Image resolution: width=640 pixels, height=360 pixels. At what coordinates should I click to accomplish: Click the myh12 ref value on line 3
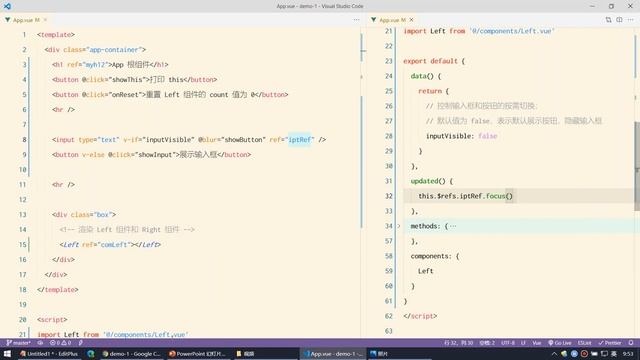click(x=96, y=64)
